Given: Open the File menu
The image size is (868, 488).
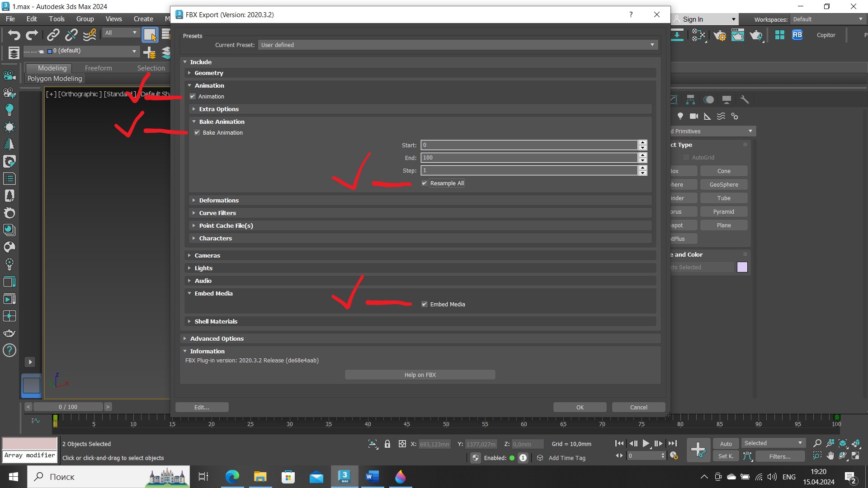Looking at the screenshot, I should click(10, 19).
